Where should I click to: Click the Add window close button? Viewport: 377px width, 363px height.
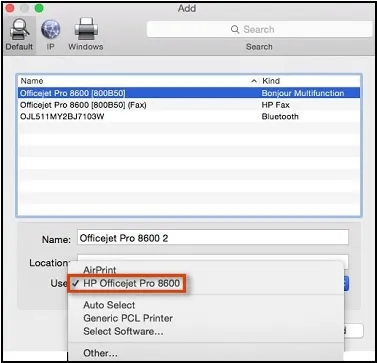coord(10,8)
